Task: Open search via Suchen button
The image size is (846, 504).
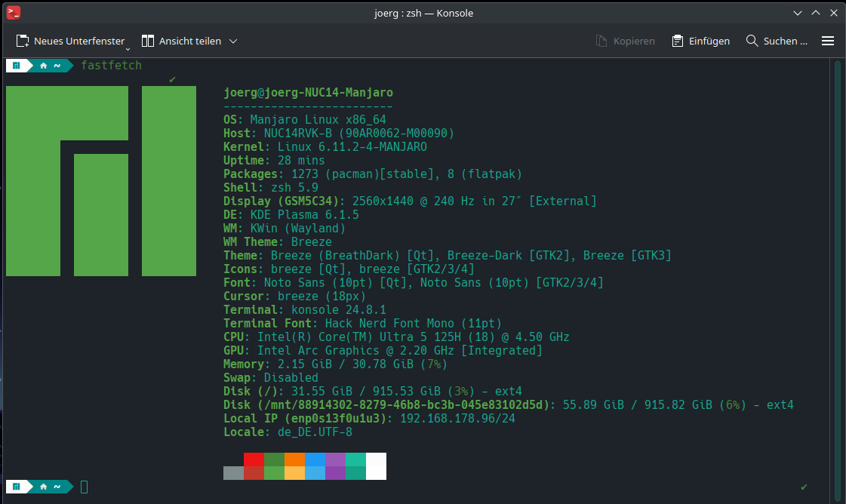Action: (777, 41)
